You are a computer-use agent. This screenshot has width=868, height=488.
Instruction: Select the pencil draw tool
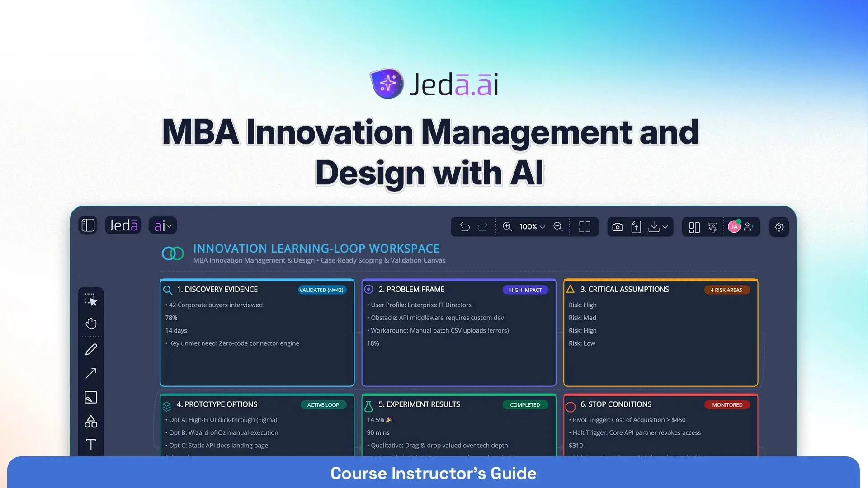point(91,349)
